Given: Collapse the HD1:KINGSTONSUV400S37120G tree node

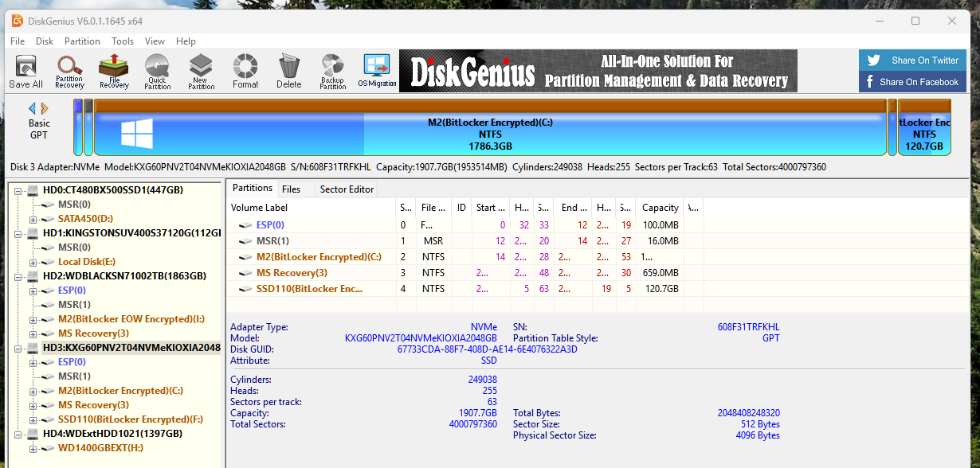Looking at the screenshot, I should [x=18, y=233].
